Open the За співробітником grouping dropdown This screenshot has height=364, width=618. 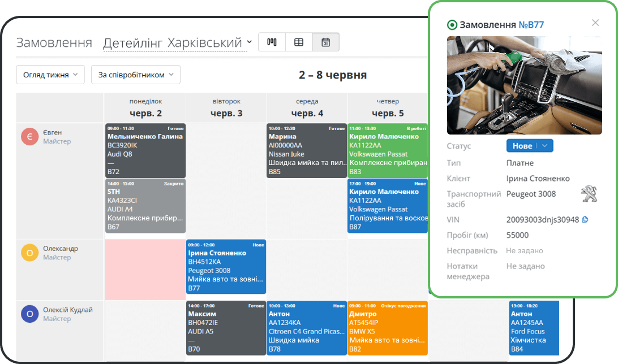[x=135, y=75]
